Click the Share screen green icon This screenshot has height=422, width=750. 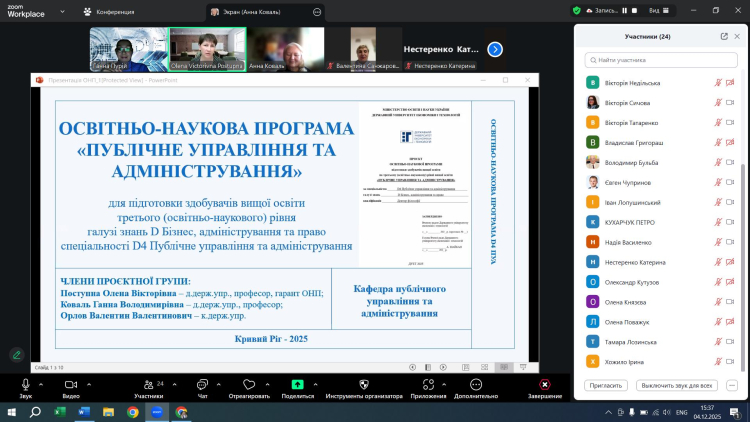pos(297,384)
